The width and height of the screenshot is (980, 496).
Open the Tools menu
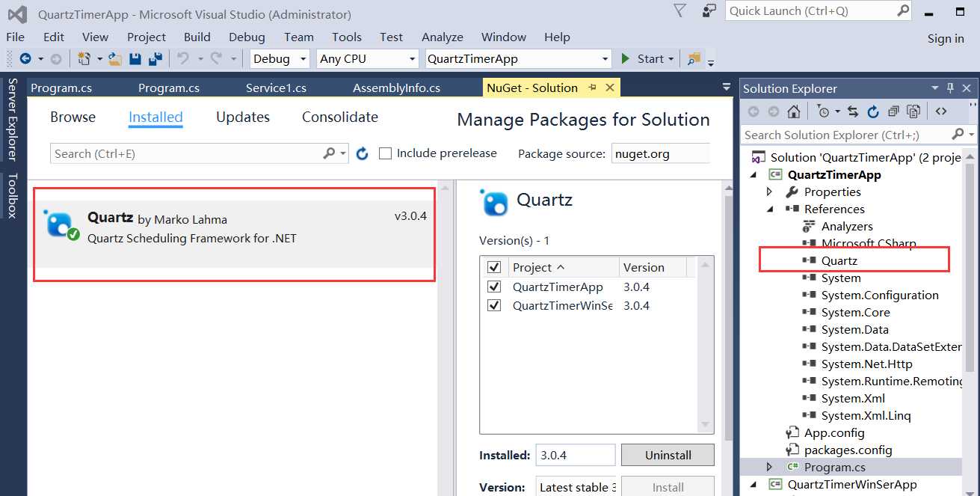(x=347, y=37)
